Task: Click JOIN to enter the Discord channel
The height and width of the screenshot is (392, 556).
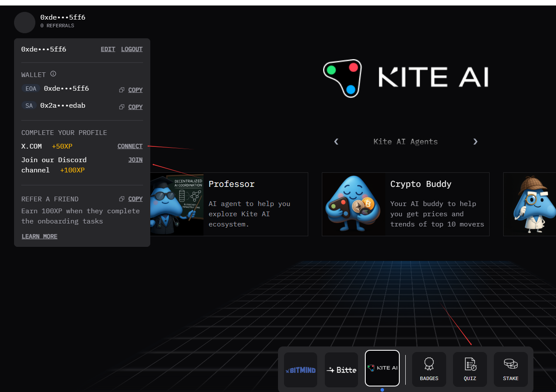Action: coord(135,160)
